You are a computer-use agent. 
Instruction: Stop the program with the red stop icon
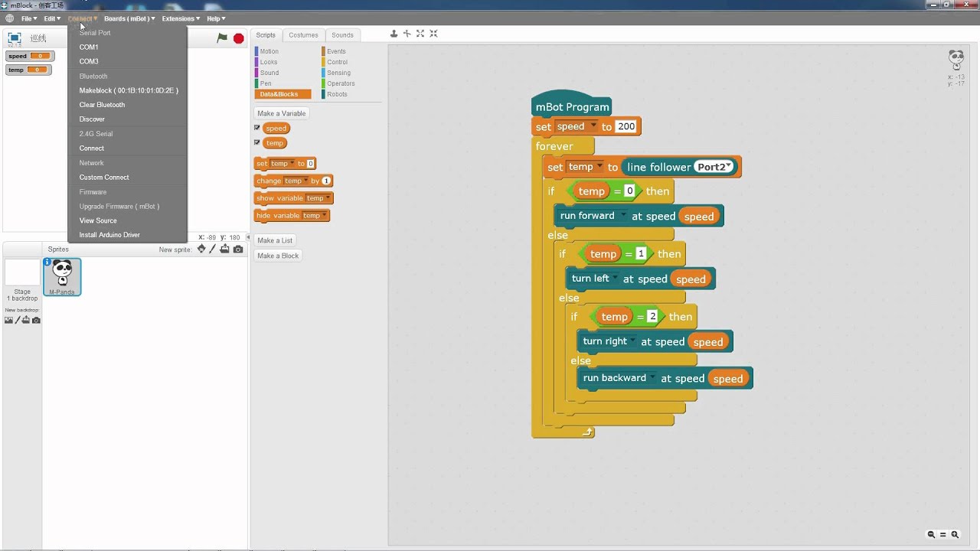(239, 38)
